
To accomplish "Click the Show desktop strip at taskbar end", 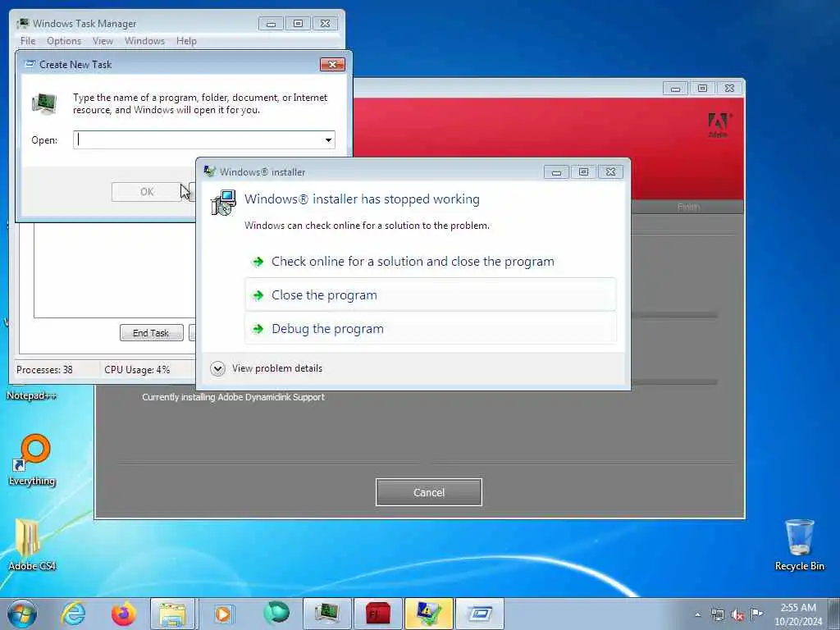I will pyautogui.click(x=833, y=614).
